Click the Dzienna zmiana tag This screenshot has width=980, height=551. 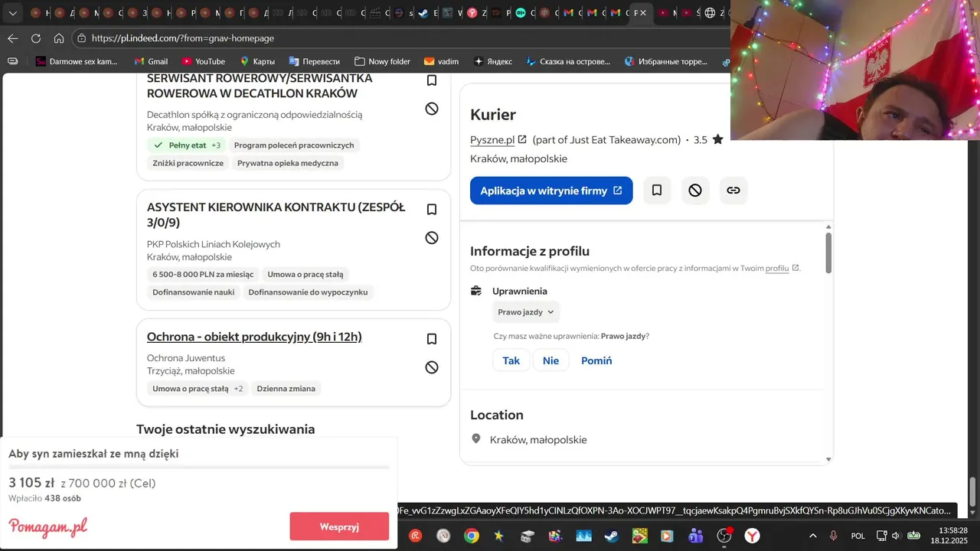coord(286,389)
